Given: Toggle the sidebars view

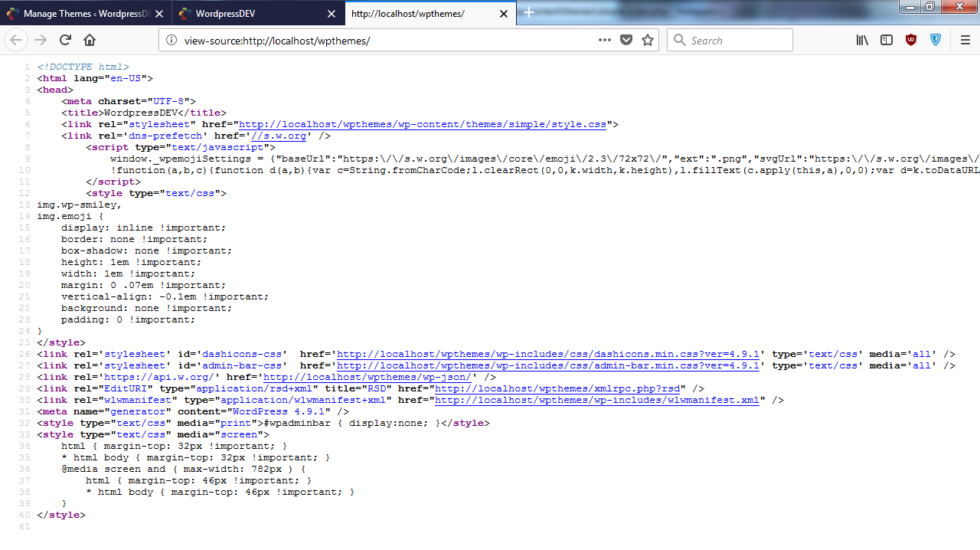Looking at the screenshot, I should click(887, 40).
